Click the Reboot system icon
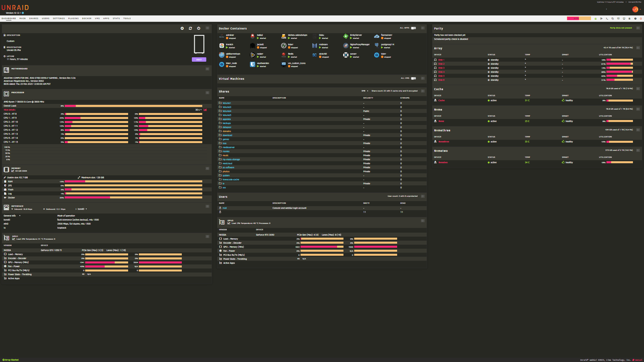This screenshot has height=362, width=644. [x=191, y=28]
